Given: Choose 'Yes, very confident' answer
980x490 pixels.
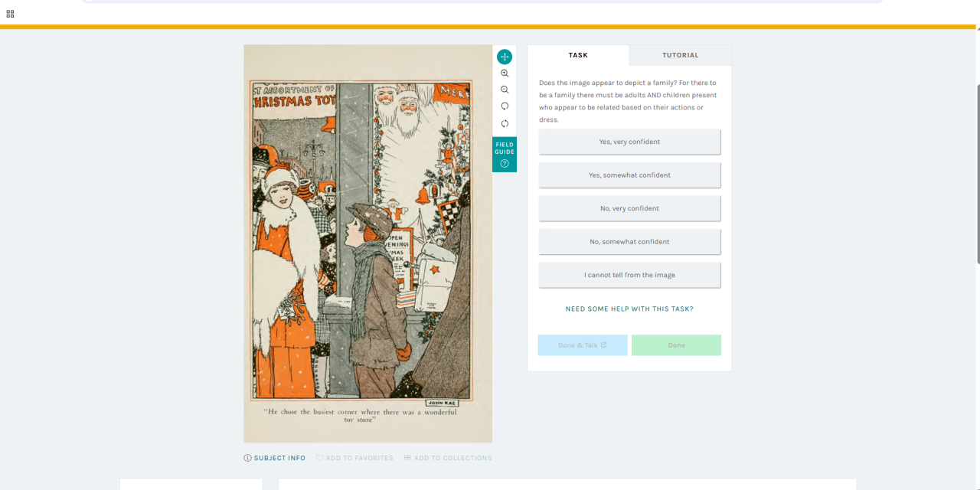Looking at the screenshot, I should pos(629,142).
